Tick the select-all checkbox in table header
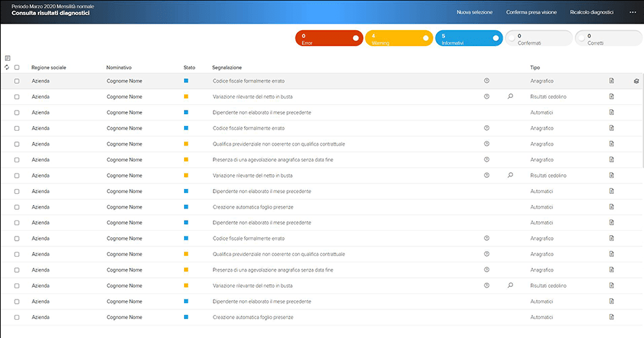 pyautogui.click(x=17, y=67)
